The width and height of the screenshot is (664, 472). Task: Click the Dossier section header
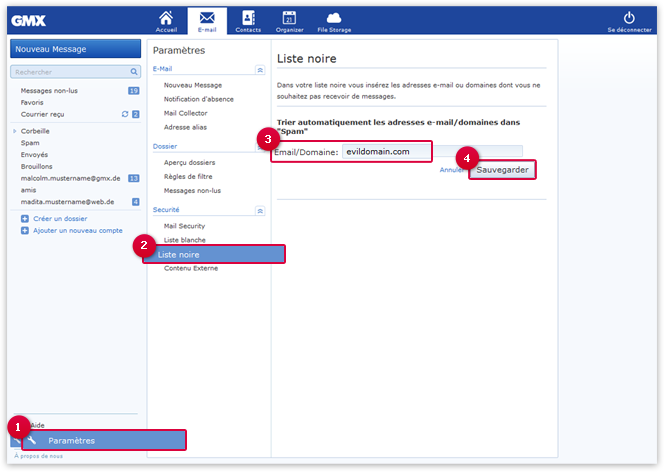tap(165, 146)
